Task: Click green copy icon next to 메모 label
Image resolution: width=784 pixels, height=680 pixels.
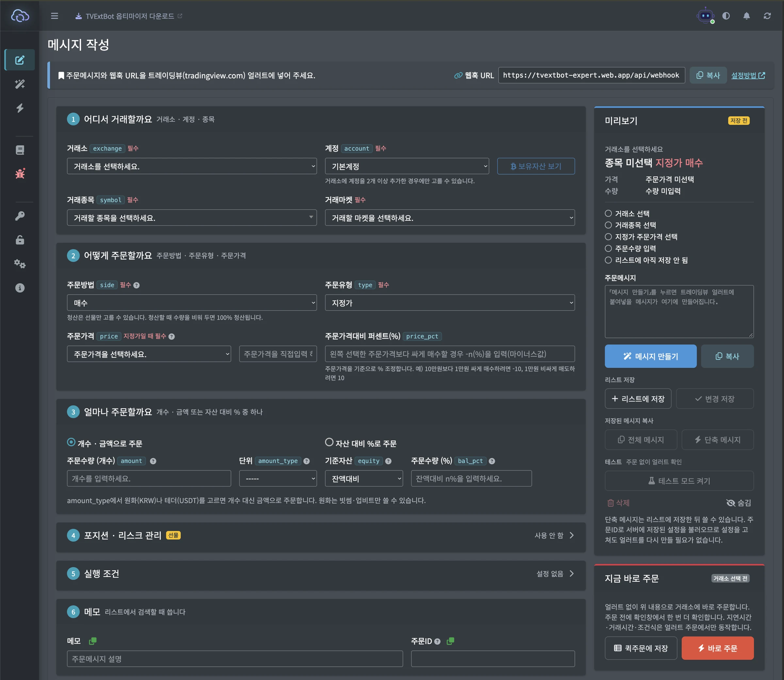Action: pyautogui.click(x=92, y=641)
